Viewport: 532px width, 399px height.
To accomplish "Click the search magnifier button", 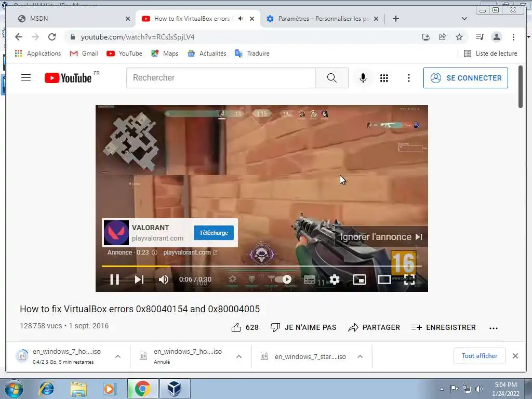I will pos(332,78).
